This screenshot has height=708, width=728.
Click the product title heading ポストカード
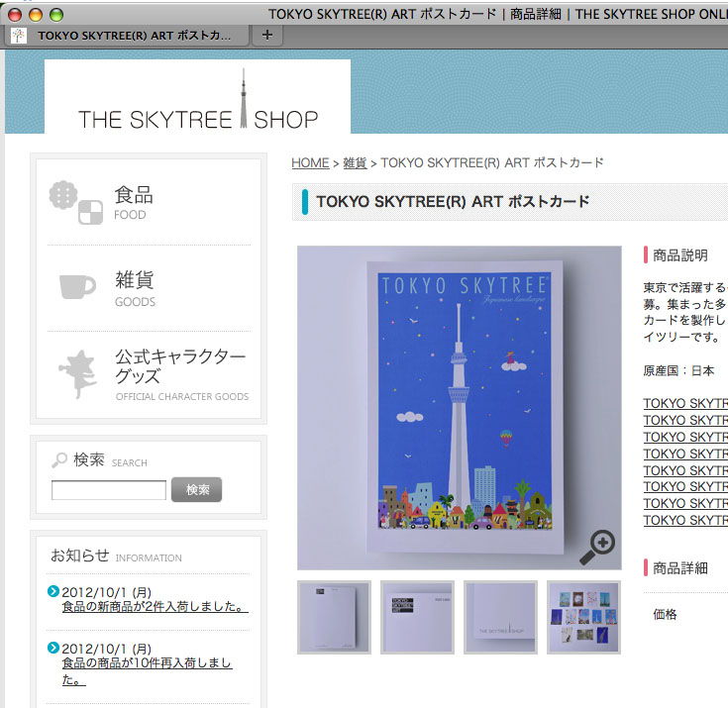(454, 201)
